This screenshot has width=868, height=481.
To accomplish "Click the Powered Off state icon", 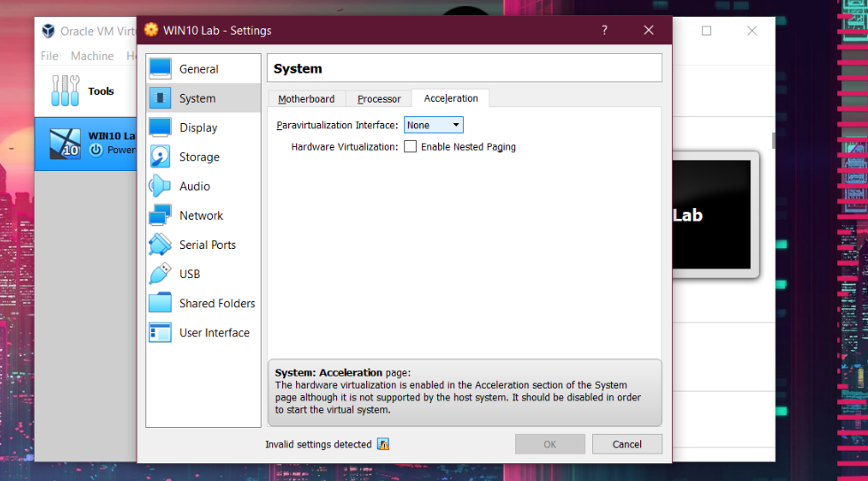I will point(97,150).
